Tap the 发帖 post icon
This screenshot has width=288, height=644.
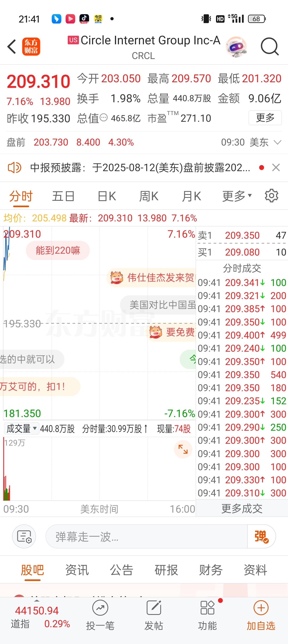154,615
